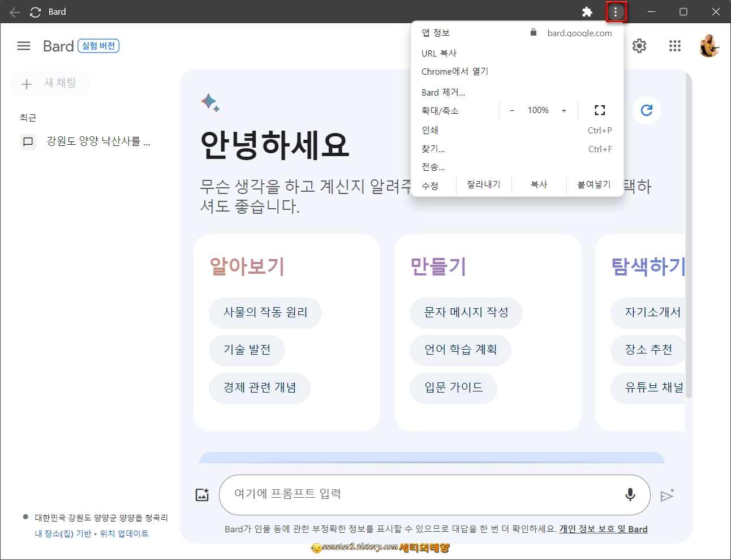Reload the Bard app window

click(35, 12)
